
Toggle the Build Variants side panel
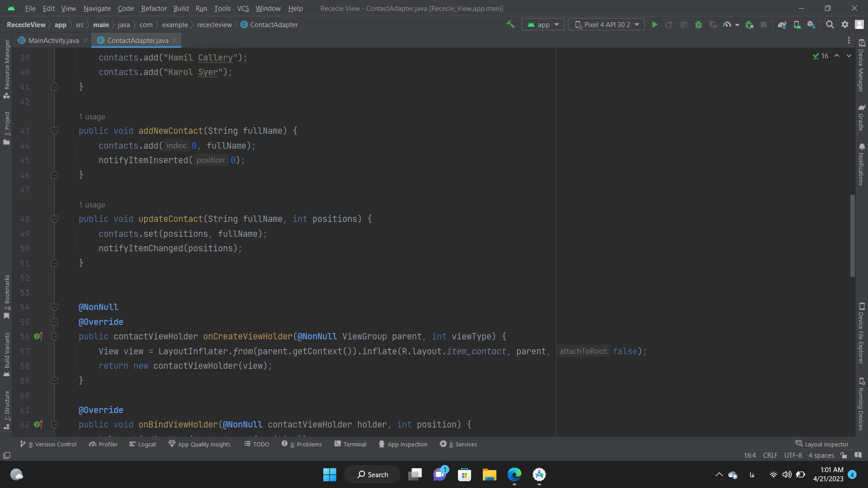click(x=6, y=355)
